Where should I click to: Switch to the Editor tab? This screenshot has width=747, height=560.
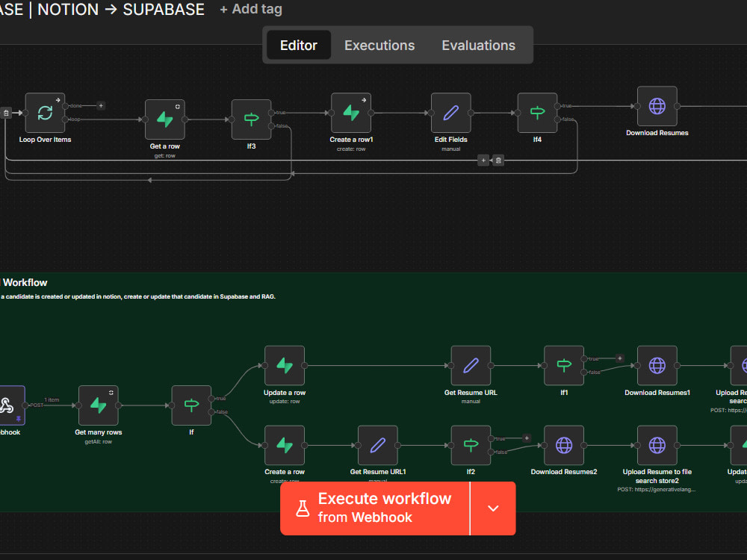coord(299,46)
